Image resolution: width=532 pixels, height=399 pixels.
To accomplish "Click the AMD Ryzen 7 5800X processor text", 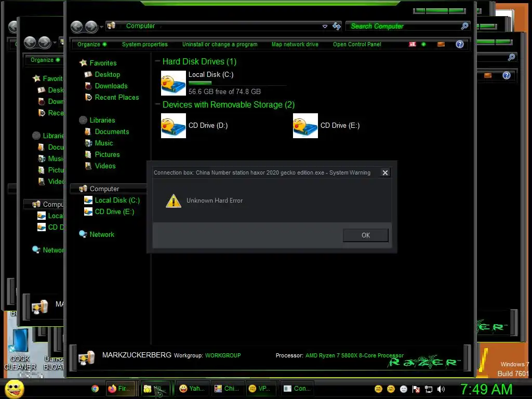I will (x=354, y=355).
